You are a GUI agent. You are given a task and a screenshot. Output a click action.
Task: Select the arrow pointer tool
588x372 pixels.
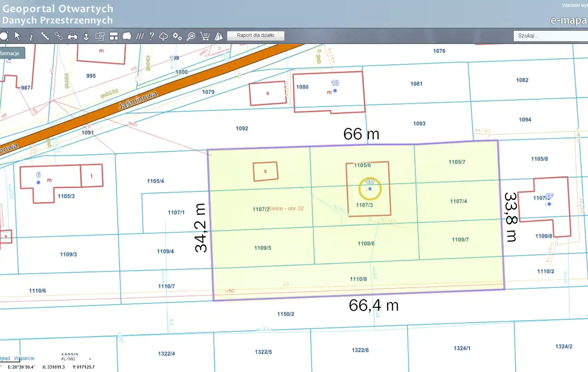tap(17, 36)
